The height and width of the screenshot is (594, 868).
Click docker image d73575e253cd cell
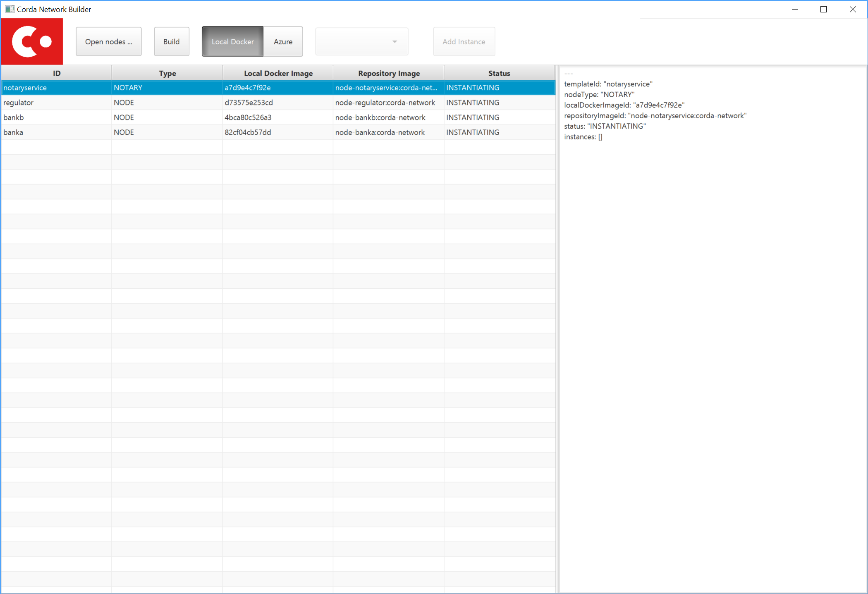pos(278,103)
